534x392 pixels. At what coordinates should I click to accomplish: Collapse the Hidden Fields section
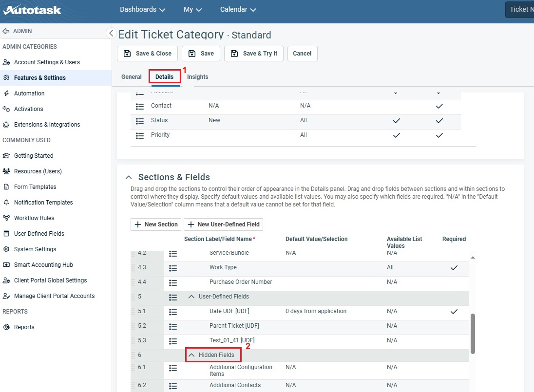tap(191, 355)
